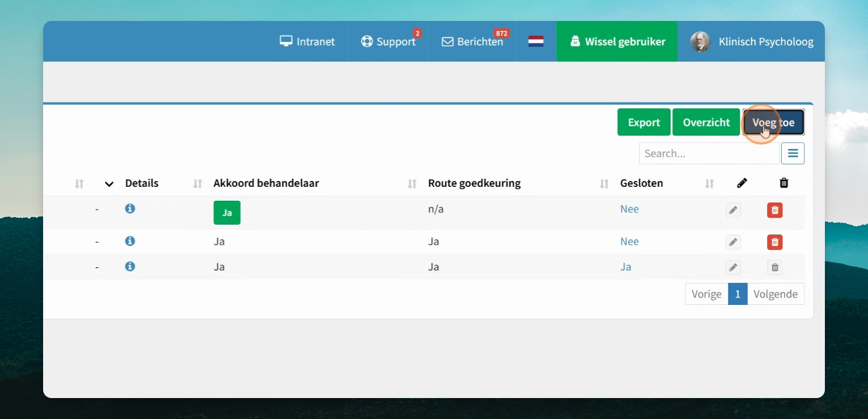Open the column list menu beside search
The height and width of the screenshot is (419, 868).
[793, 154]
